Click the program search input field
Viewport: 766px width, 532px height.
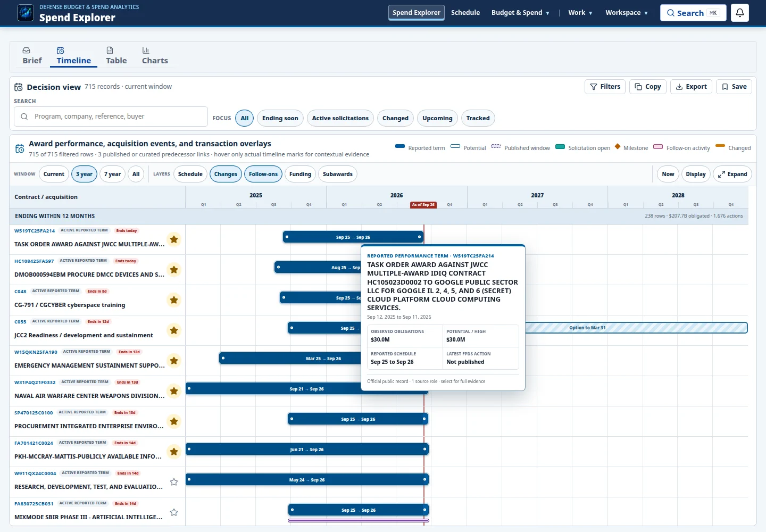coord(111,117)
